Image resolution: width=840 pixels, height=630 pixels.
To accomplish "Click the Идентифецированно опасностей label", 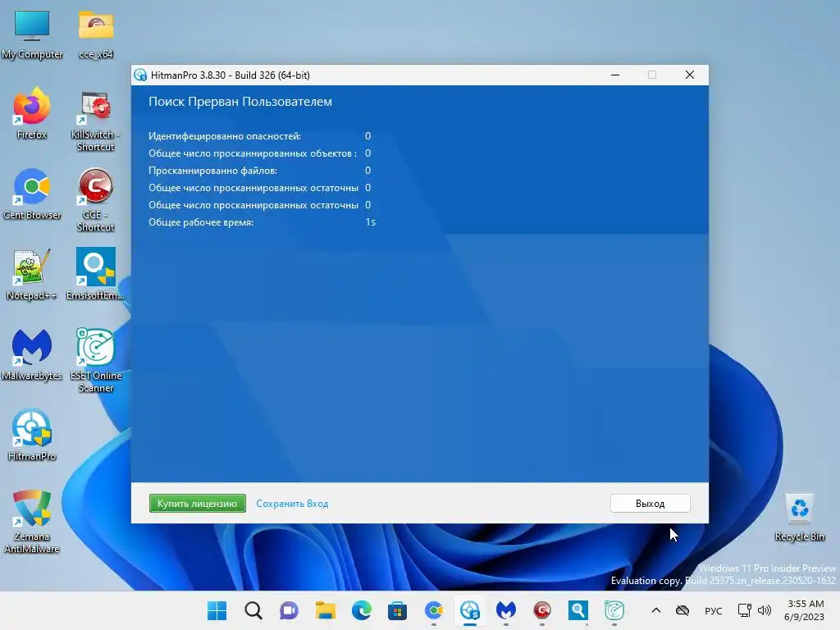I will [225, 136].
